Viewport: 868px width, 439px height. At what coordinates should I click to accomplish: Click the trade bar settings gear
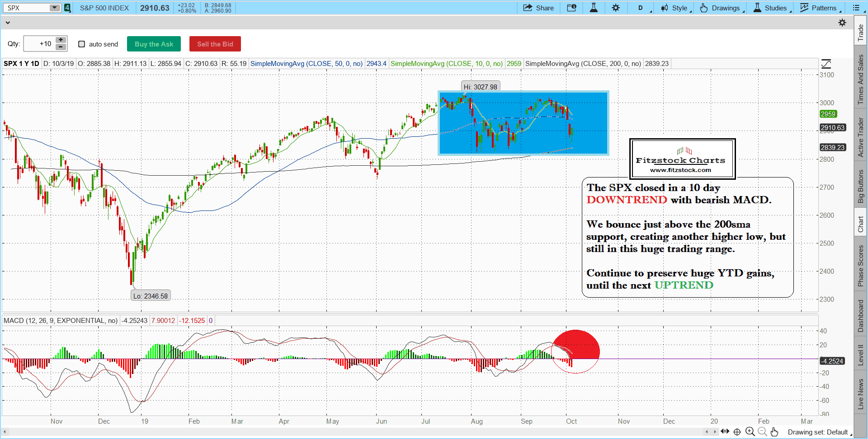842,23
